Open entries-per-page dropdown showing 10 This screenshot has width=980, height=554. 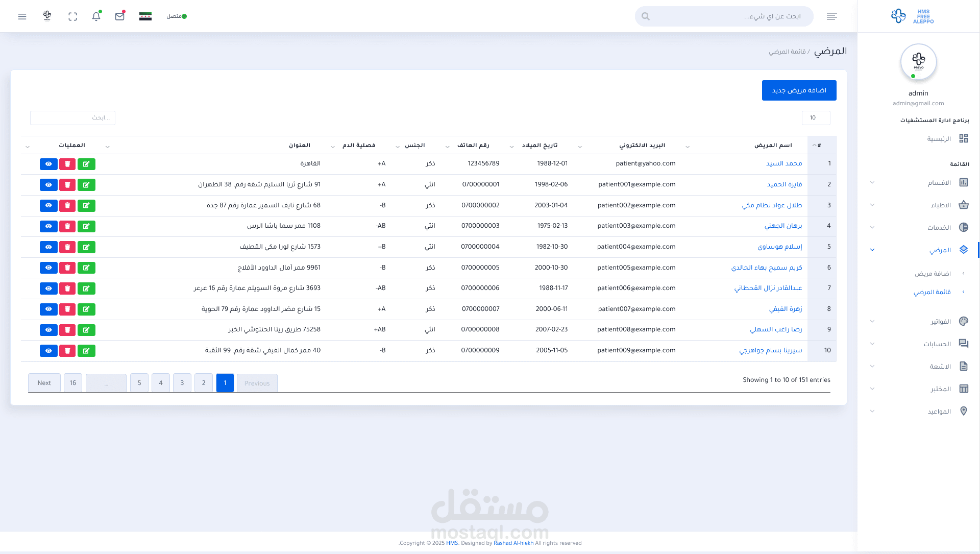816,118
